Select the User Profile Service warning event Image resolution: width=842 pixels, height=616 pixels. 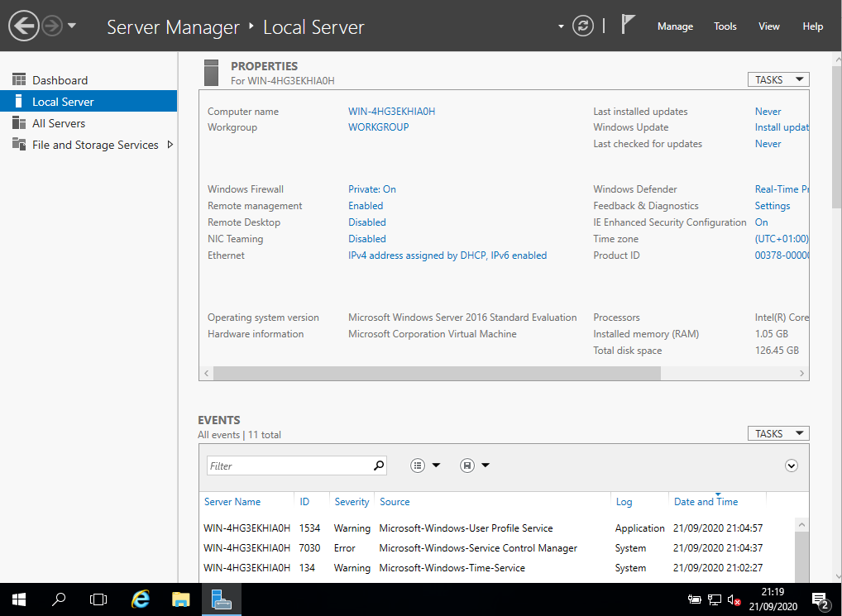[x=498, y=528]
